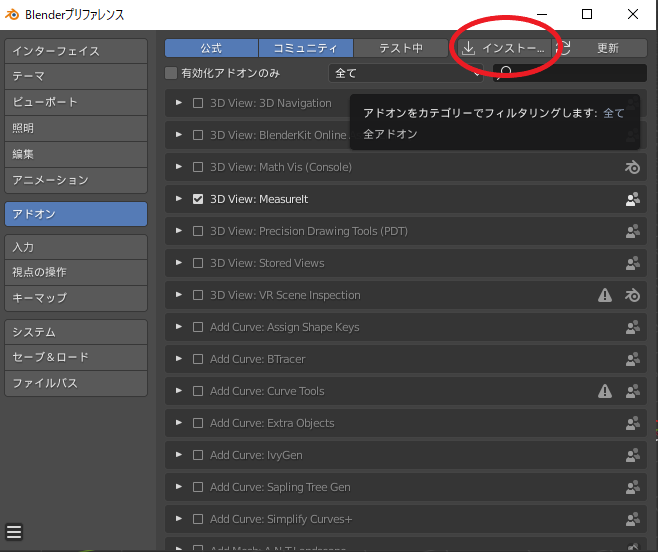Screen dimensions: 658x552
Task: Toggle コミュニティ support level filter
Action: (x=306, y=48)
